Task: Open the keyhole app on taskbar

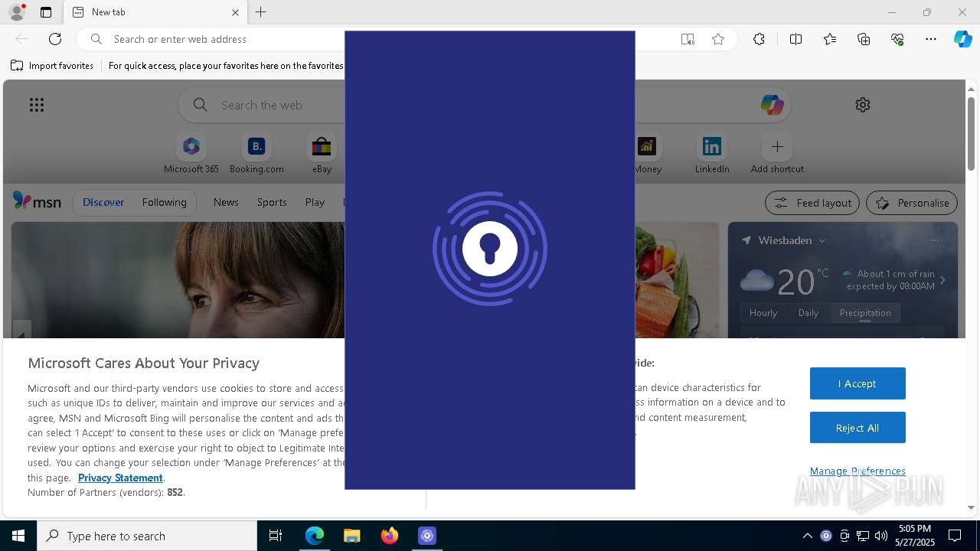Action: coord(427,536)
